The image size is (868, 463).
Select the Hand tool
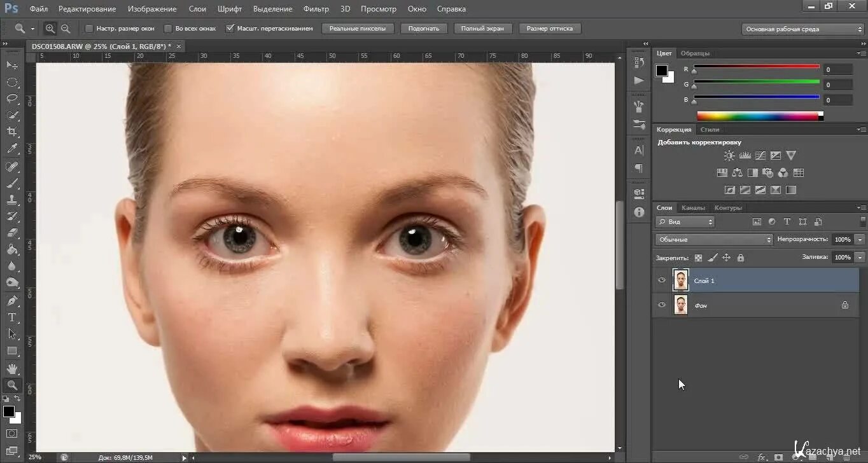pyautogui.click(x=12, y=368)
